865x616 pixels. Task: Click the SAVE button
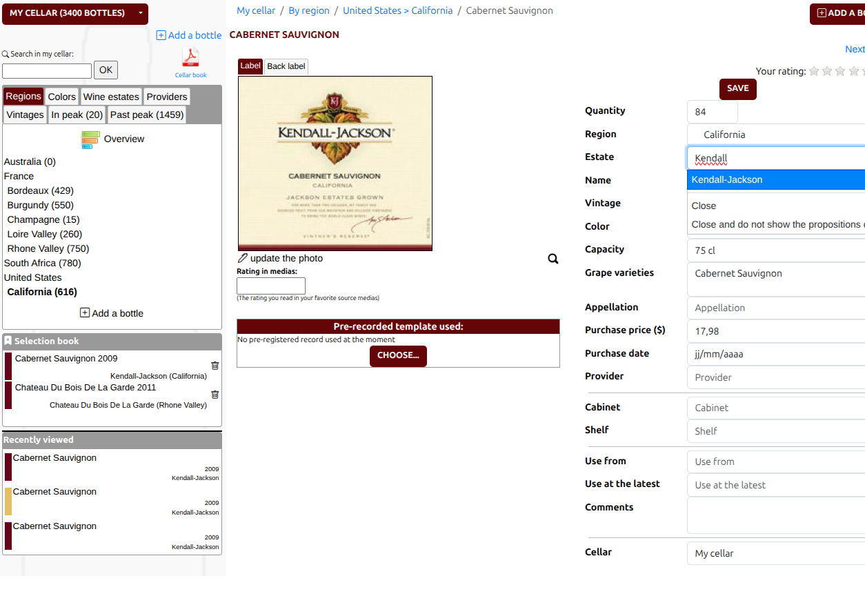coord(737,88)
